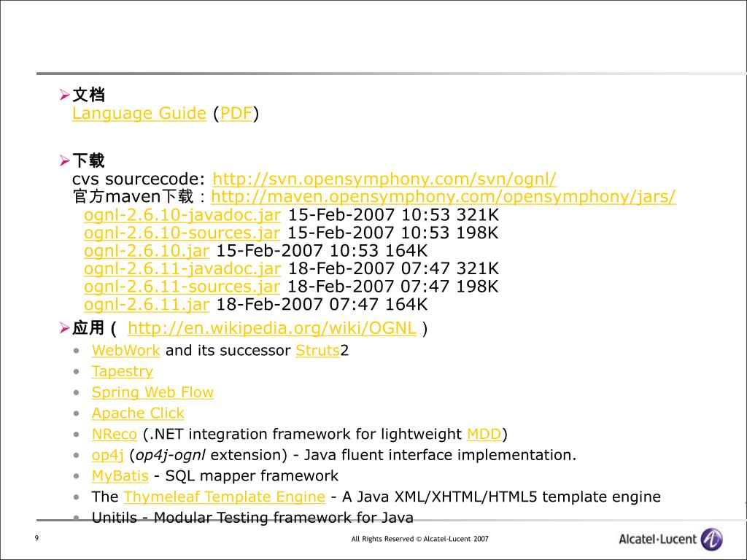
Task: Download ognl-2.6.11-sources.jar
Action: tap(182, 286)
